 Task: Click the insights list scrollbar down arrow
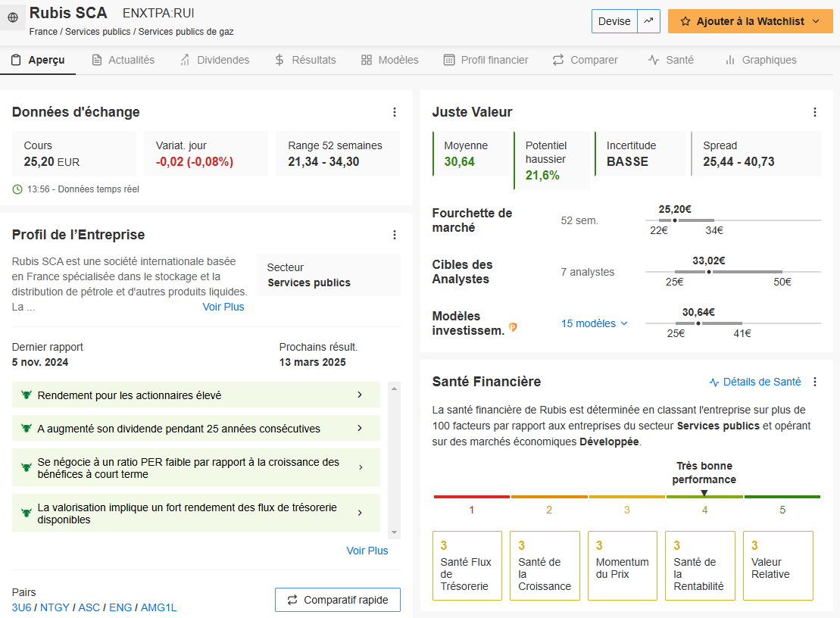395,533
